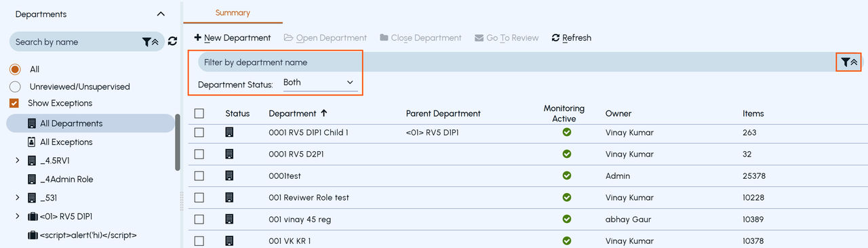Click the sidebar vertical scrollbar
The height and width of the screenshot is (248, 868).
tap(178, 142)
